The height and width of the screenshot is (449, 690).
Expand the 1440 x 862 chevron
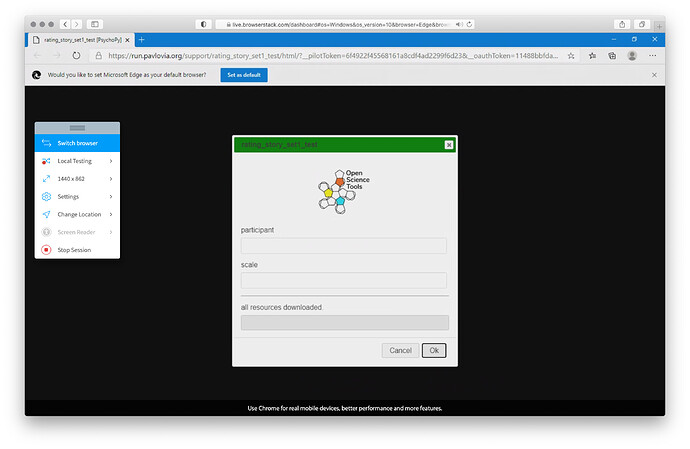111,179
